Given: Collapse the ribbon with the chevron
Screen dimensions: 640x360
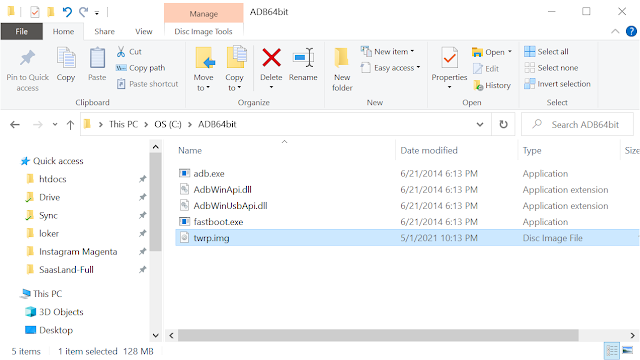Looking at the screenshot, I should 615,31.
